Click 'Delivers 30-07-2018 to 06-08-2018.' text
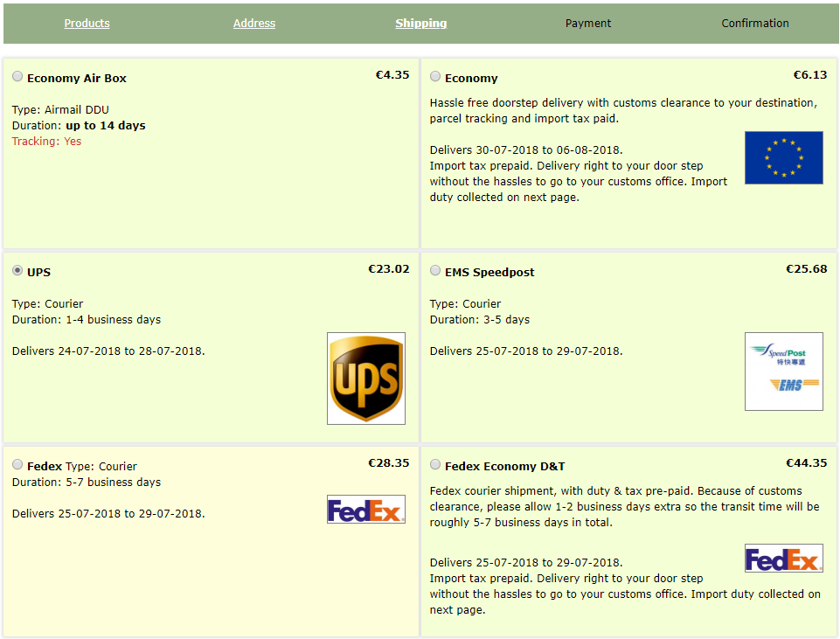The image size is (840, 639). click(526, 150)
